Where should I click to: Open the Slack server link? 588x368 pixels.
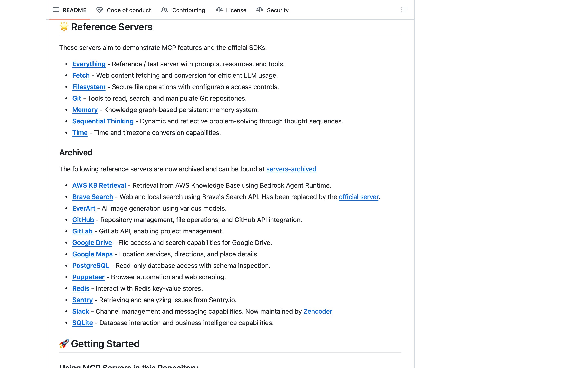[x=81, y=311]
